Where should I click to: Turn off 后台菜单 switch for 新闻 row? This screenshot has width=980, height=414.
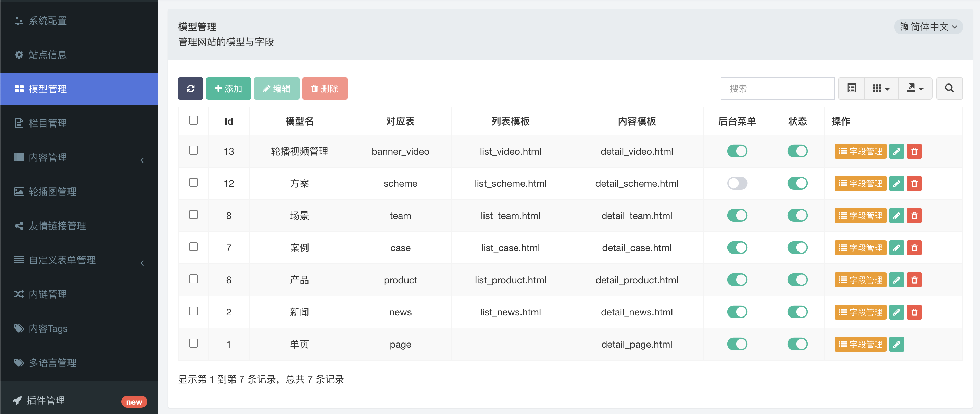coord(737,312)
